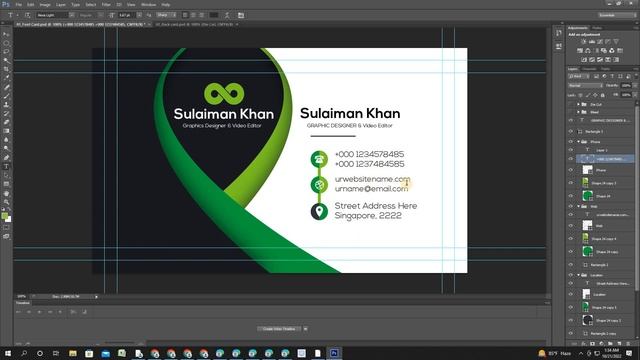Viewport: 640px width, 360px height.
Task: Toggle text orientation in options bar
Action: (27, 15)
